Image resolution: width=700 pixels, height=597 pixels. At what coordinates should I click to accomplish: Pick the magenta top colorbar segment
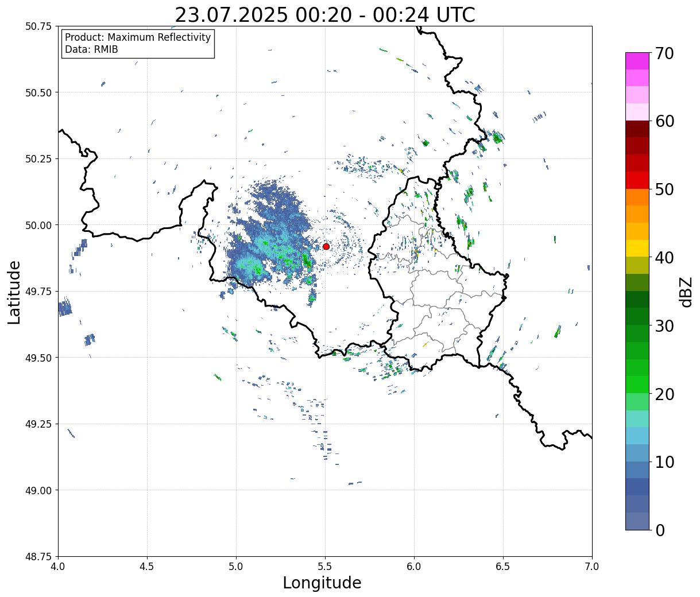[637, 61]
